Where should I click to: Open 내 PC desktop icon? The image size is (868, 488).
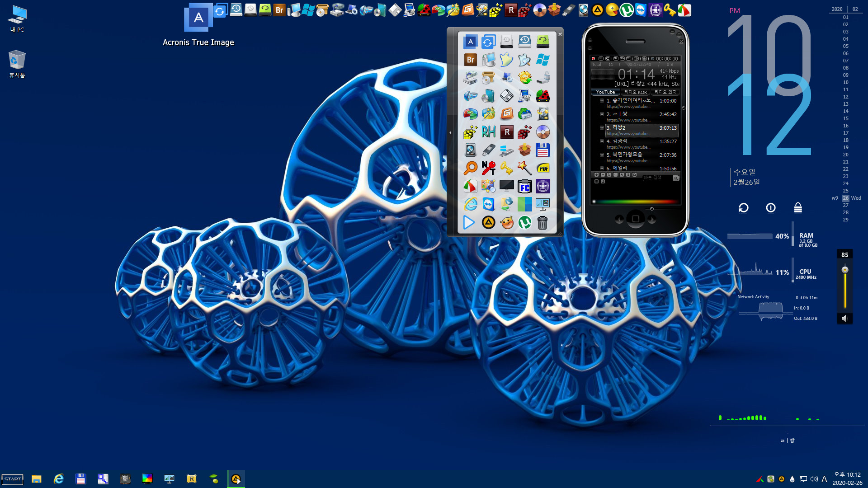click(x=17, y=19)
